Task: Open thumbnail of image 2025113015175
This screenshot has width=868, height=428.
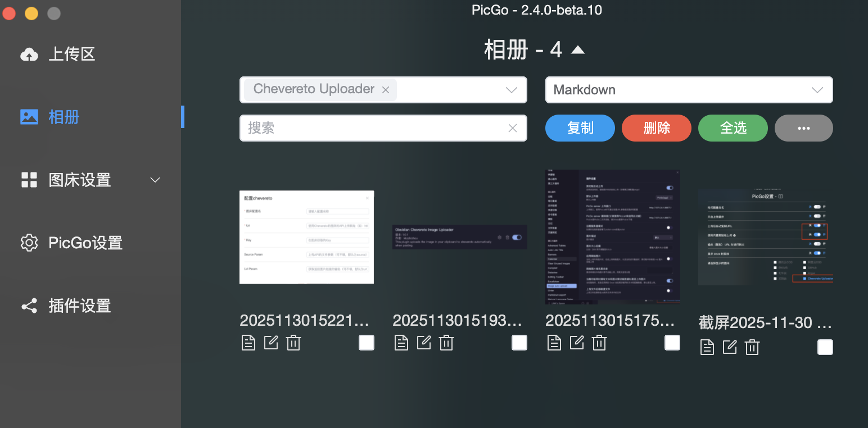Action: coord(613,236)
